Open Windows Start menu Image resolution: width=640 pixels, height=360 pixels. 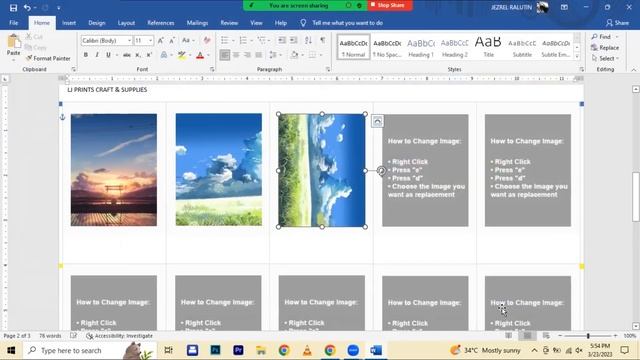(11, 350)
